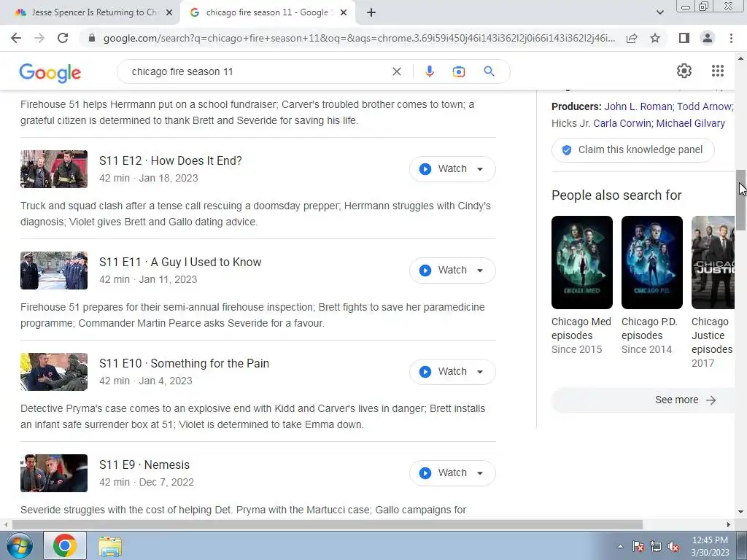Image resolution: width=747 pixels, height=560 pixels.
Task: Open Google quick settings gear
Action: coord(684,71)
